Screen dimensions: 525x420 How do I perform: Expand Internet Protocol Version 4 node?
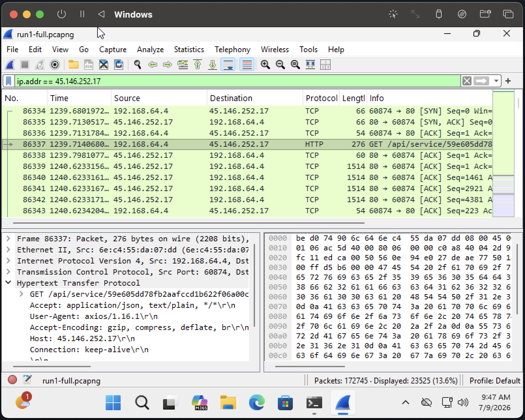point(8,261)
